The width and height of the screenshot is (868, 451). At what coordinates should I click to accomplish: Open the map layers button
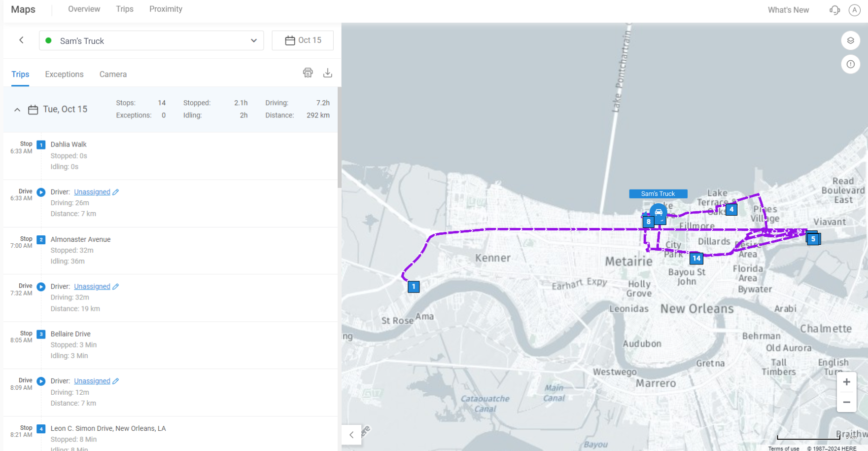tap(850, 40)
